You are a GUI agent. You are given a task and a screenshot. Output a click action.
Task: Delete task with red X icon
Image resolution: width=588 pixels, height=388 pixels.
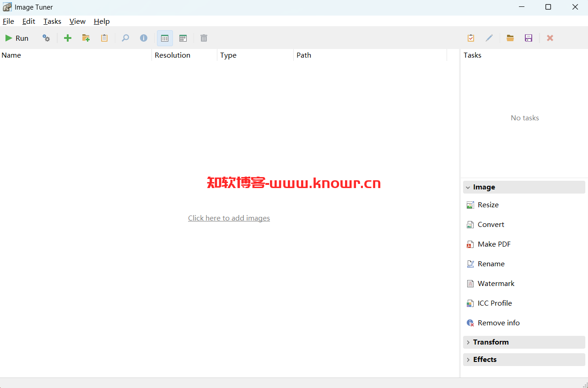click(x=550, y=38)
